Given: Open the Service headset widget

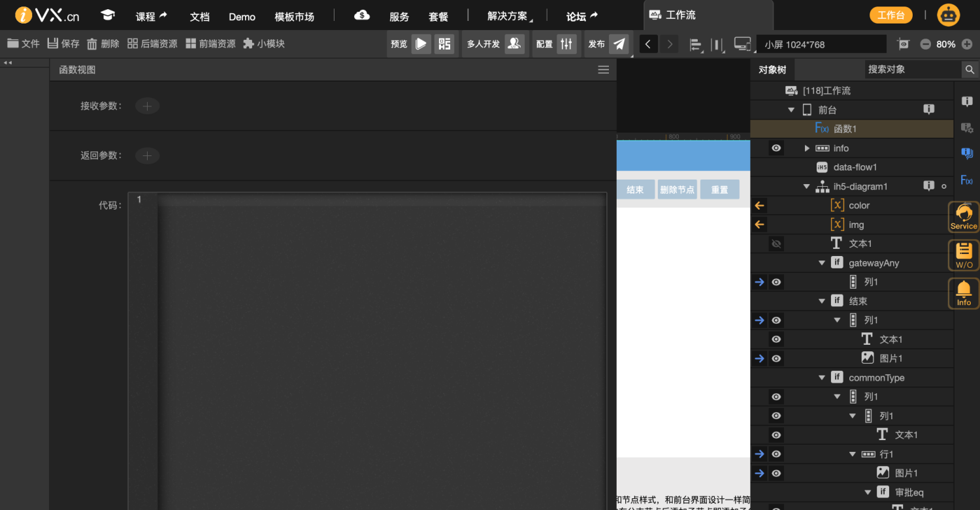Looking at the screenshot, I should (964, 217).
